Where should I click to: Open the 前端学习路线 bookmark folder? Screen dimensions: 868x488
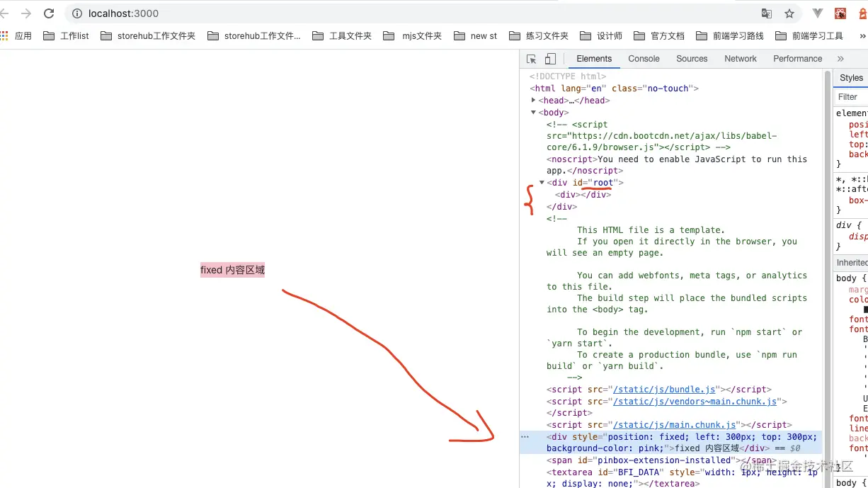(x=730, y=35)
